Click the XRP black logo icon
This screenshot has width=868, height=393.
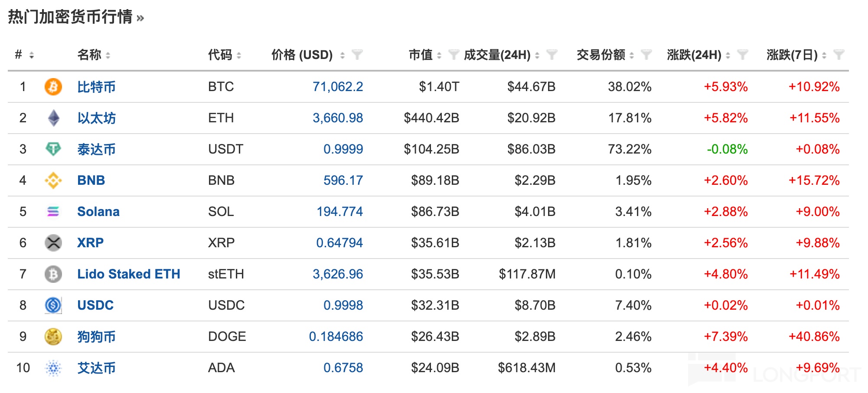53,243
